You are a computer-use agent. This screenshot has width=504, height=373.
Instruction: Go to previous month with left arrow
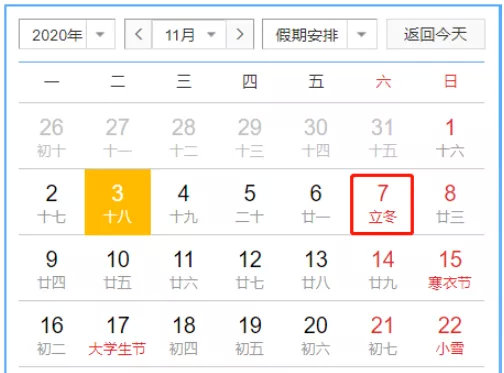pyautogui.click(x=139, y=34)
